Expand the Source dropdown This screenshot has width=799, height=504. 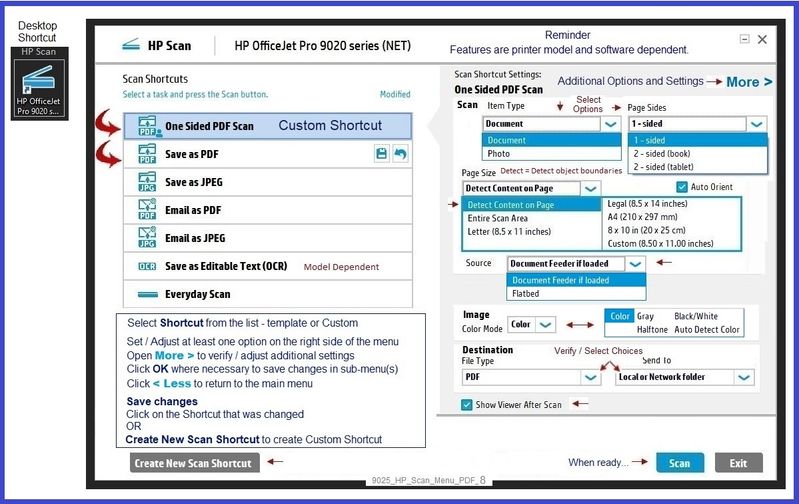point(635,263)
